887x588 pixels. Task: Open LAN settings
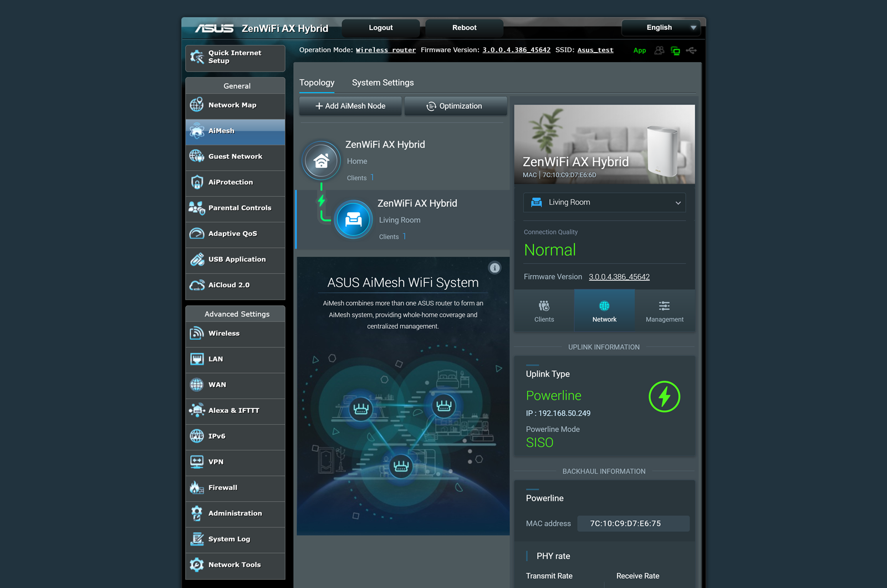coord(235,359)
